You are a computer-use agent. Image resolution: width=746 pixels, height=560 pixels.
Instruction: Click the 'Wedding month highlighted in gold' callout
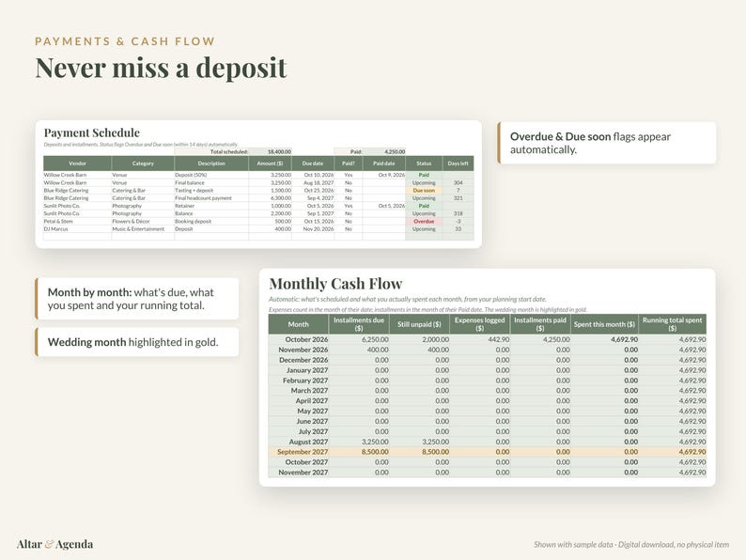tap(137, 342)
